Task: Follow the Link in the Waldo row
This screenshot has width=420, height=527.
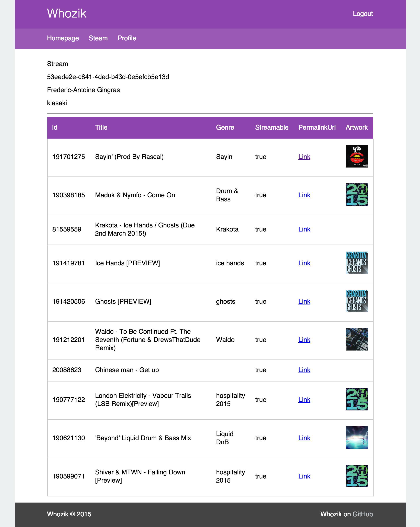Action: [304, 340]
